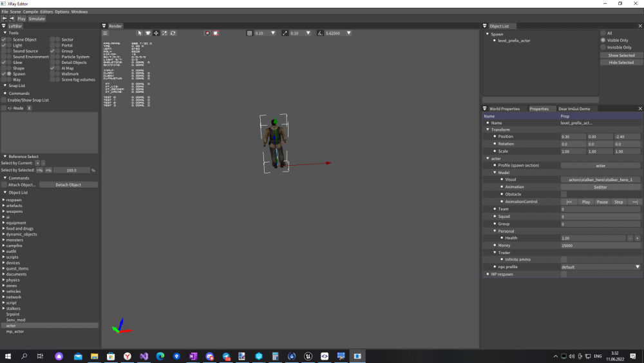The width and height of the screenshot is (644, 363).
Task: Open the angle snap 5.62500 dropdown
Action: coord(348,34)
